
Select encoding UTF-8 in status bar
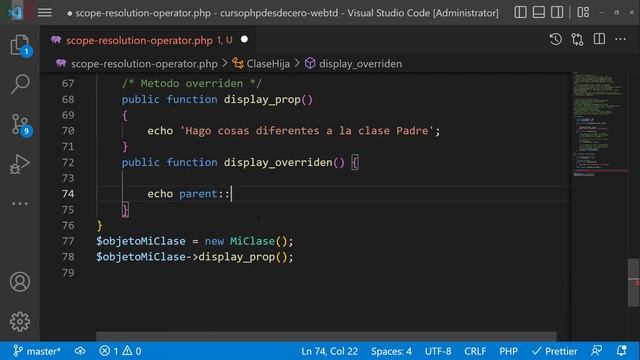coord(438,351)
